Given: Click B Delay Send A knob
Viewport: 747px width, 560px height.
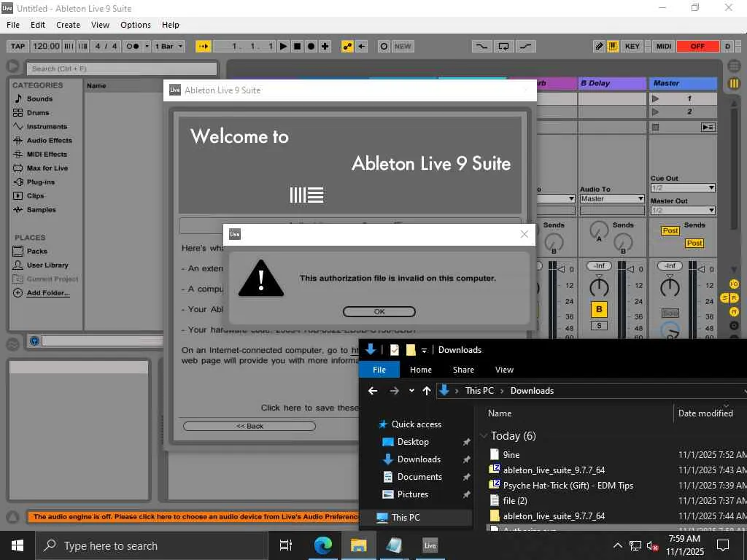Looking at the screenshot, I should point(599,230).
